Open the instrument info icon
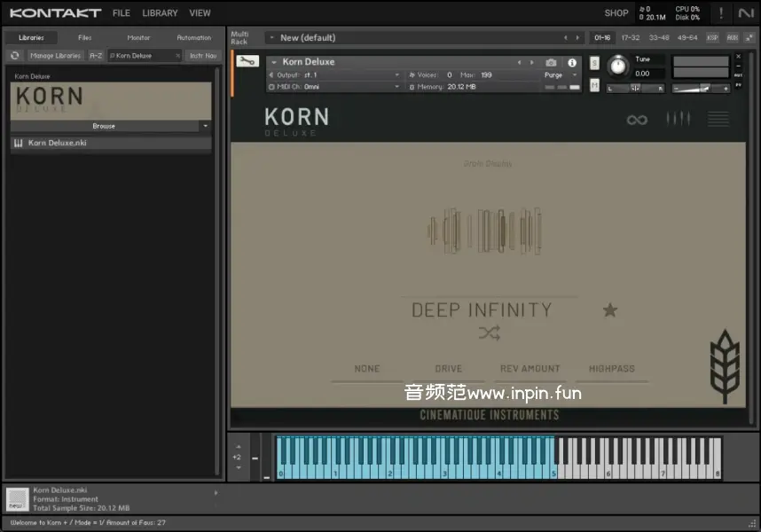 (x=572, y=63)
